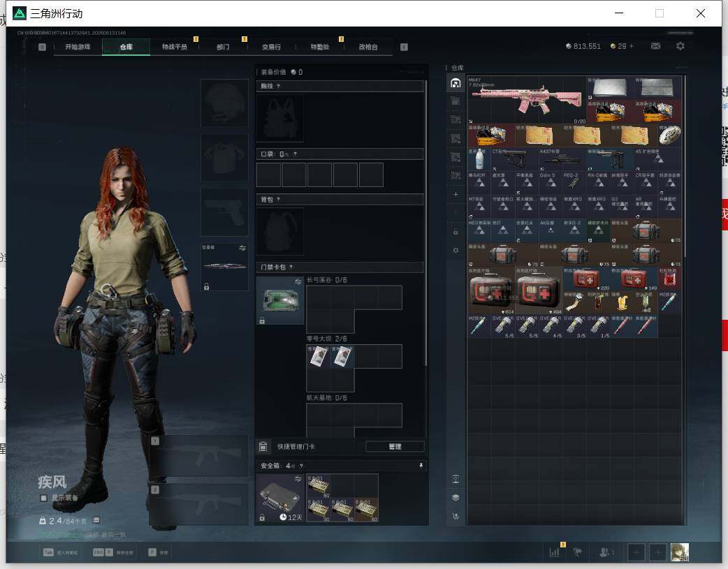Click the 快捷管理门卡 icon
The width and height of the screenshot is (728, 569).
coord(263,447)
